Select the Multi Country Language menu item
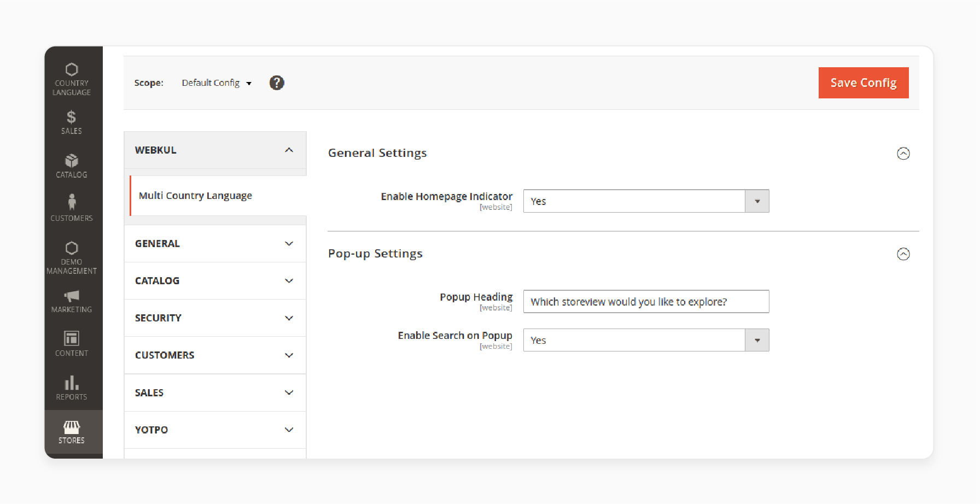The image size is (980, 504). [x=218, y=196]
